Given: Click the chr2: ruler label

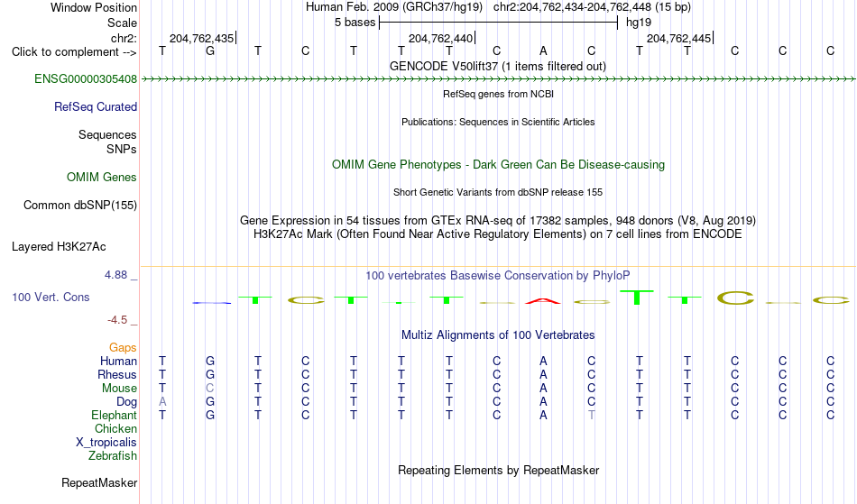Looking at the screenshot, I should pos(124,38).
